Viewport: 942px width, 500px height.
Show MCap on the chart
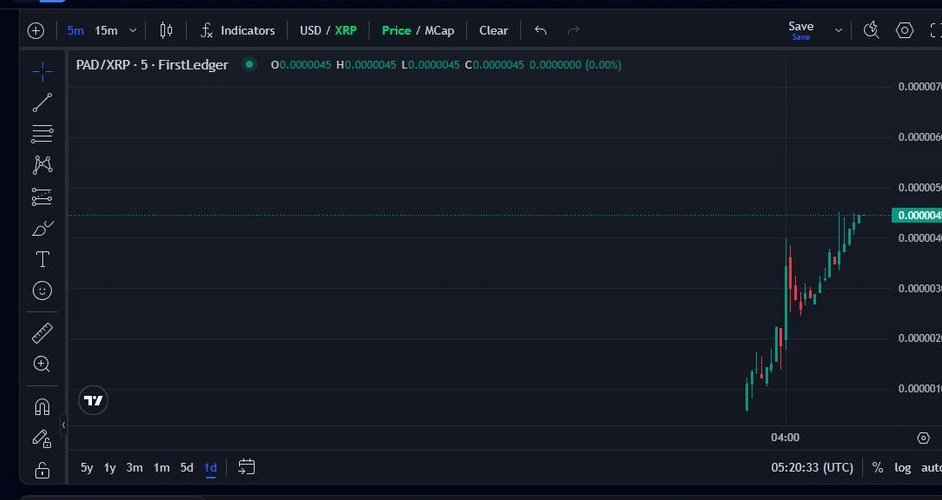tap(440, 31)
